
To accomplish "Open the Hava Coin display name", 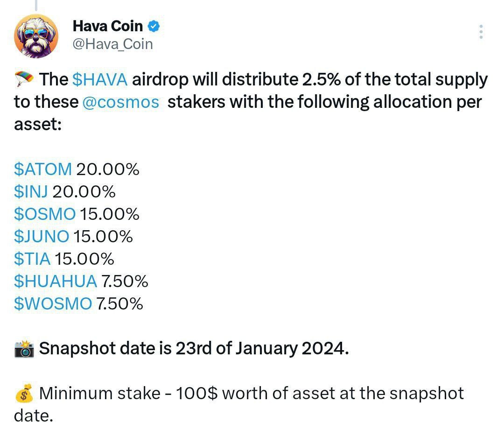I will 108,26.
